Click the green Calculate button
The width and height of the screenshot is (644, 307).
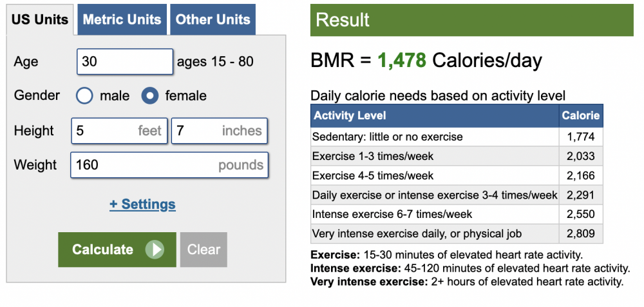click(x=117, y=250)
